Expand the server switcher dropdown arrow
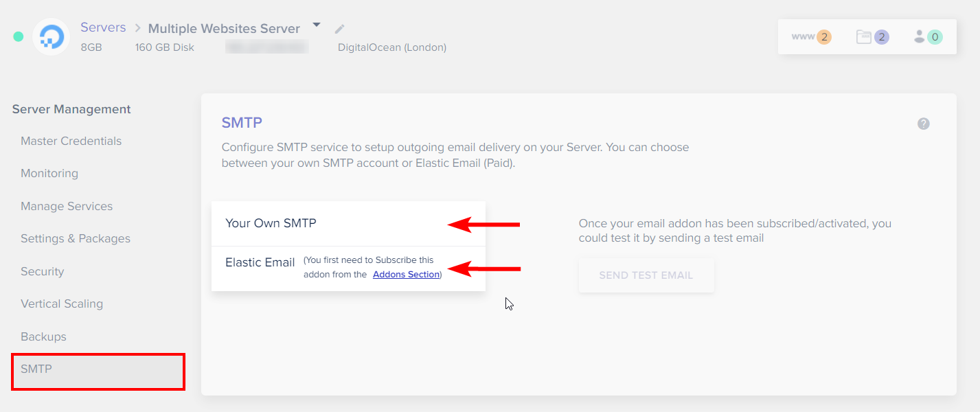 316,25
